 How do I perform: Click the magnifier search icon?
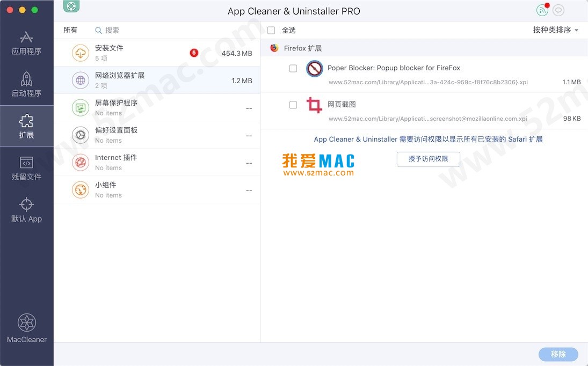[99, 31]
